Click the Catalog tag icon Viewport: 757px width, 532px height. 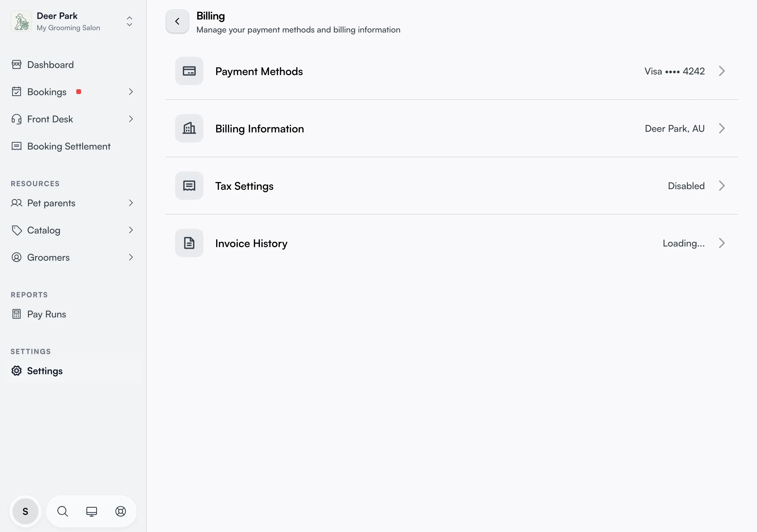point(17,230)
